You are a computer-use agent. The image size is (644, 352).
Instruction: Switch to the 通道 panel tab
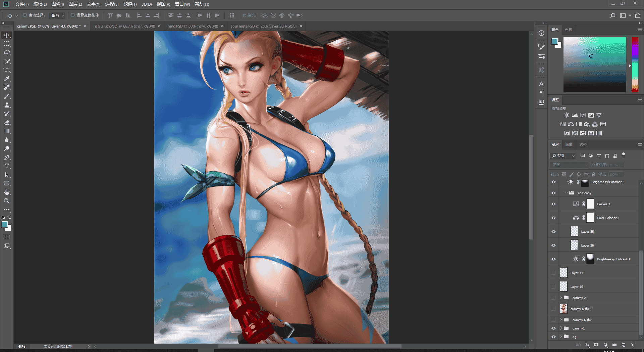(569, 145)
